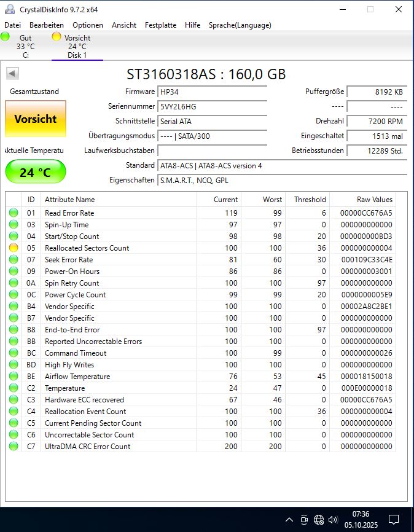Open the notification center icon
The width and height of the screenshot is (414, 532).
point(394,519)
